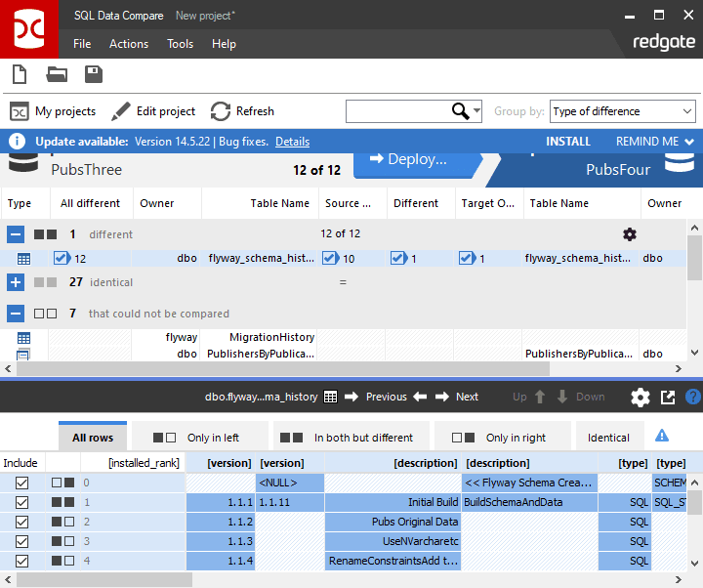Click the Deploy button
Viewport: 703px width, 588px height.
click(x=415, y=165)
